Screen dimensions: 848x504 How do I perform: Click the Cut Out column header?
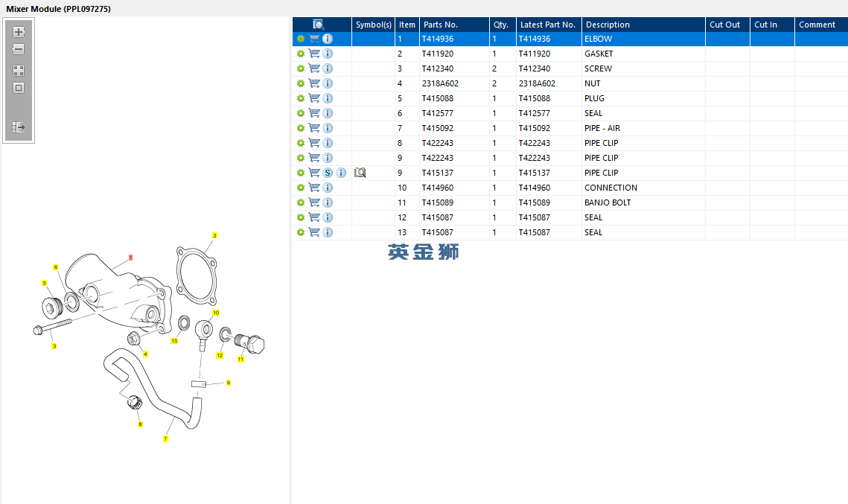point(727,25)
